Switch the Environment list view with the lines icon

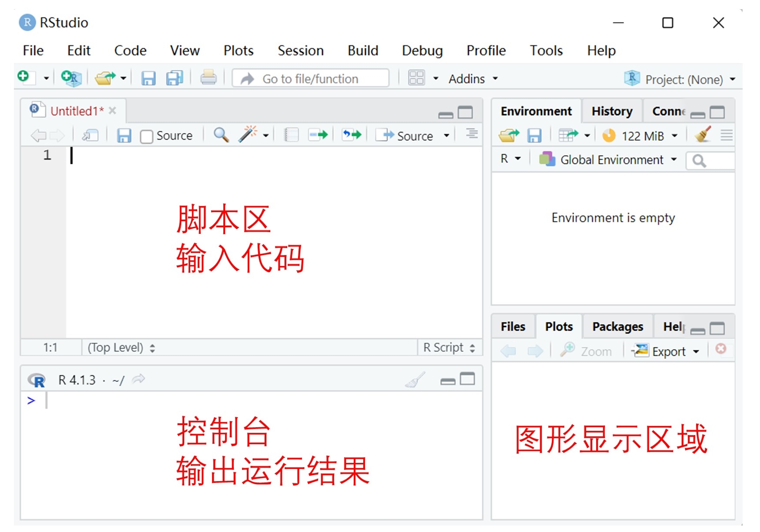click(x=727, y=135)
